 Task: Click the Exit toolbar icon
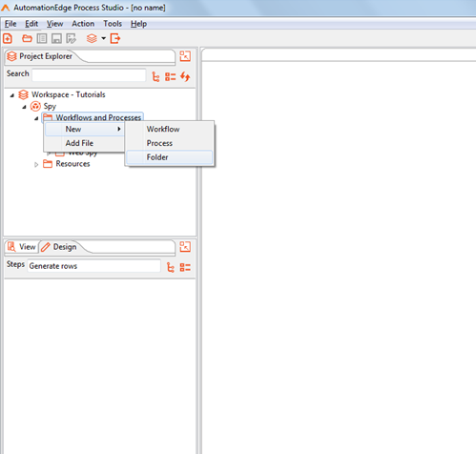(x=115, y=39)
